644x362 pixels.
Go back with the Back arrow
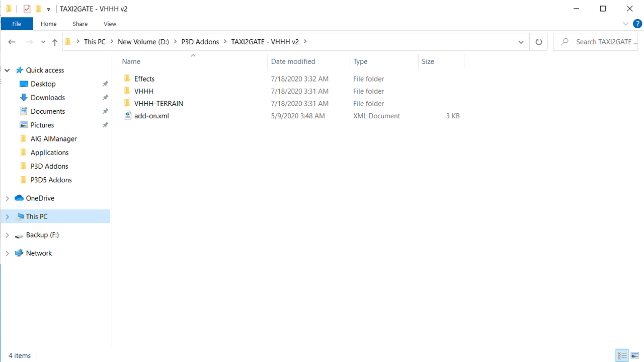(12, 42)
